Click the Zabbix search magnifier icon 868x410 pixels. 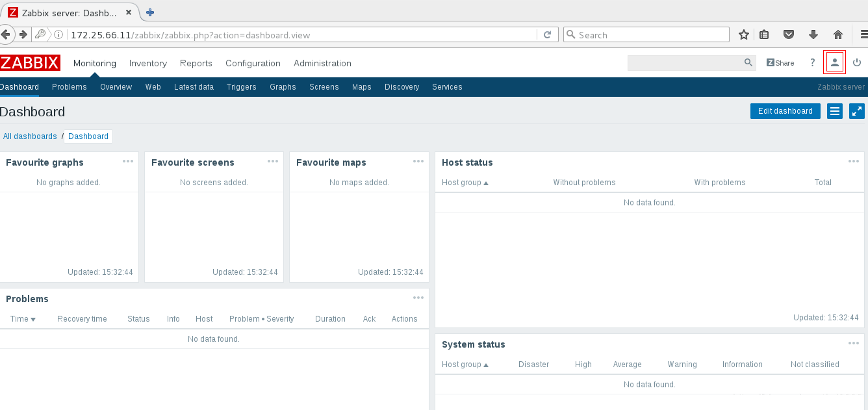(748, 63)
